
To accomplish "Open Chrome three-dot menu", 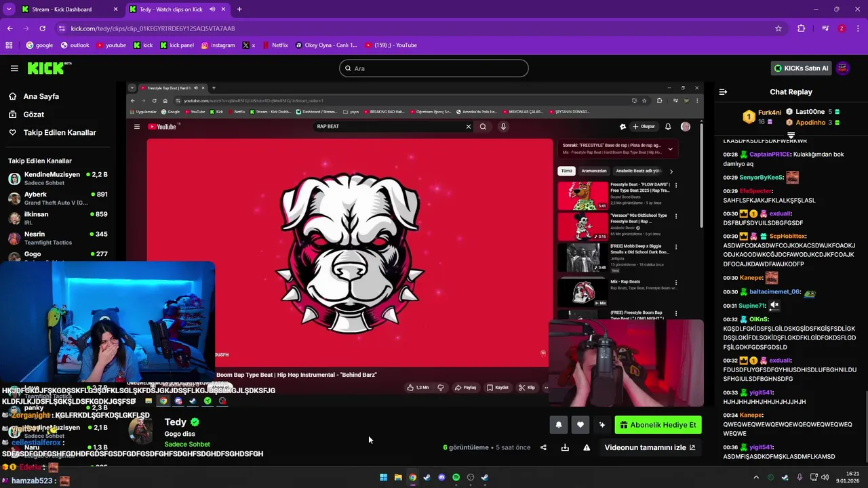I will pyautogui.click(x=858, y=28).
